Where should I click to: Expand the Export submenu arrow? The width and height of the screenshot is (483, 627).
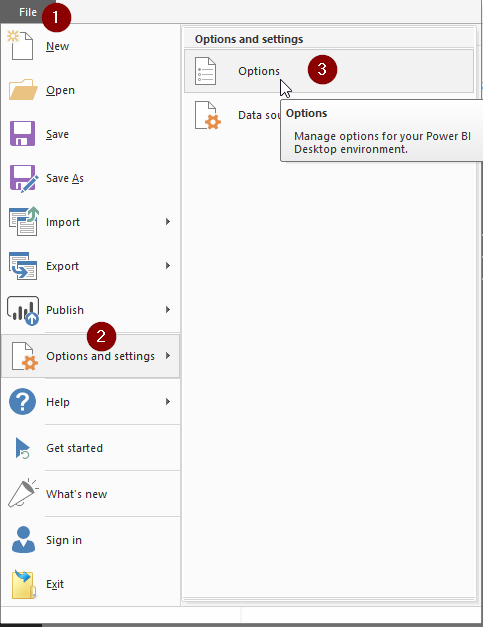click(x=168, y=266)
